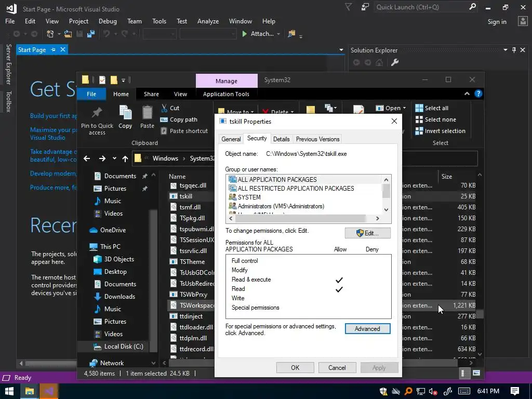Click Copy path in the ribbon
532x399 pixels.
pos(179,119)
